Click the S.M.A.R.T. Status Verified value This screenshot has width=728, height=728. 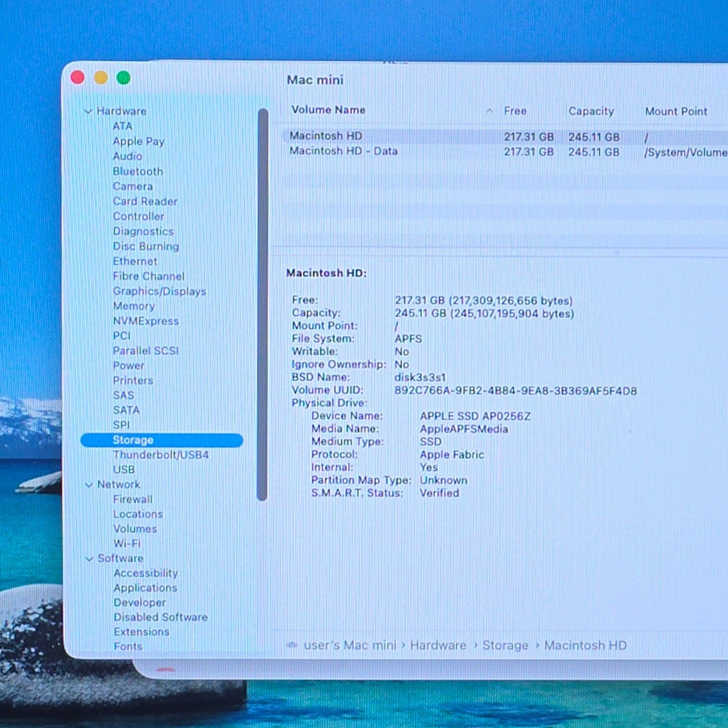click(x=439, y=493)
